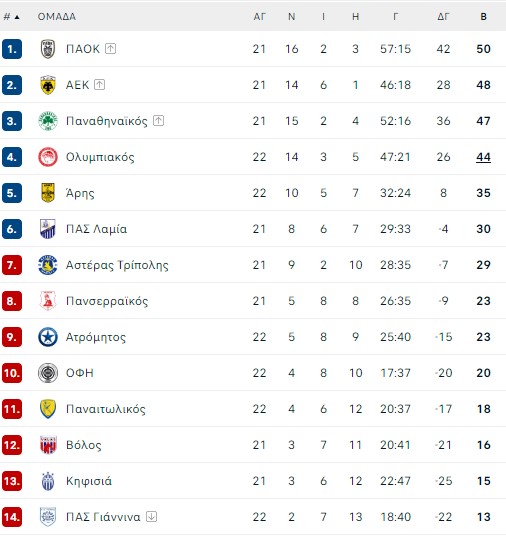
Task: Sort by the ΔΓ goal difference header
Action: pos(443,17)
